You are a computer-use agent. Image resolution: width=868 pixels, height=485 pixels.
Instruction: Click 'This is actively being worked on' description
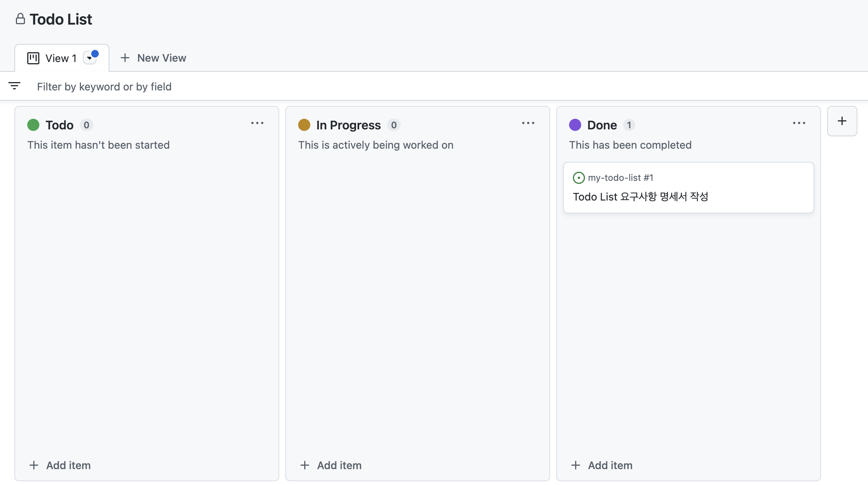tap(376, 145)
